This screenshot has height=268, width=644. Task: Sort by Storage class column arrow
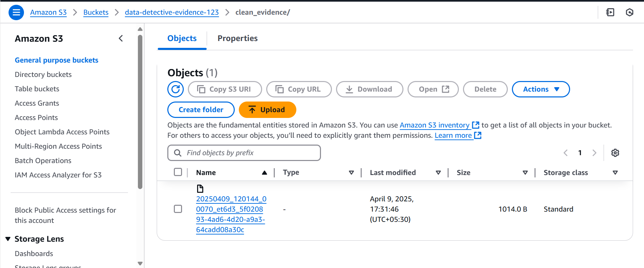615,173
